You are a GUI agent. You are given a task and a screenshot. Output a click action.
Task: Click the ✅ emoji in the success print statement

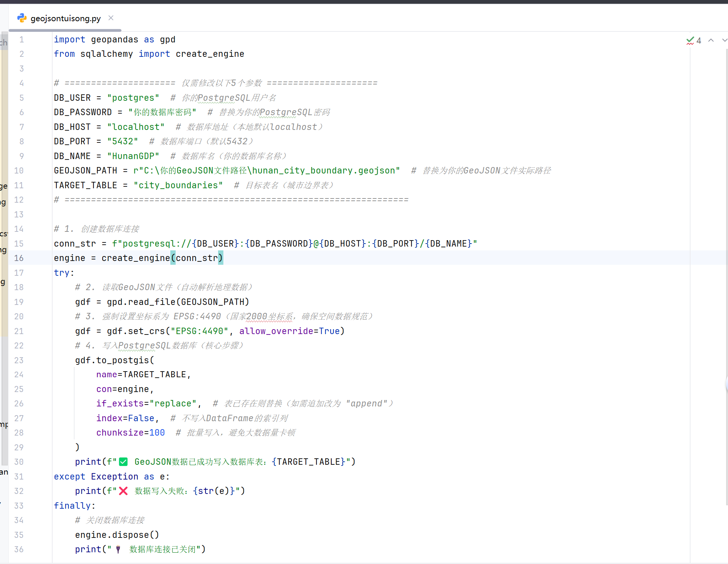pyautogui.click(x=123, y=461)
